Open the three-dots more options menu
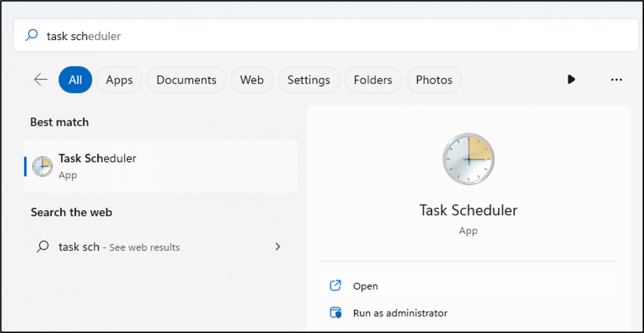Image resolution: width=644 pixels, height=333 pixels. point(616,80)
